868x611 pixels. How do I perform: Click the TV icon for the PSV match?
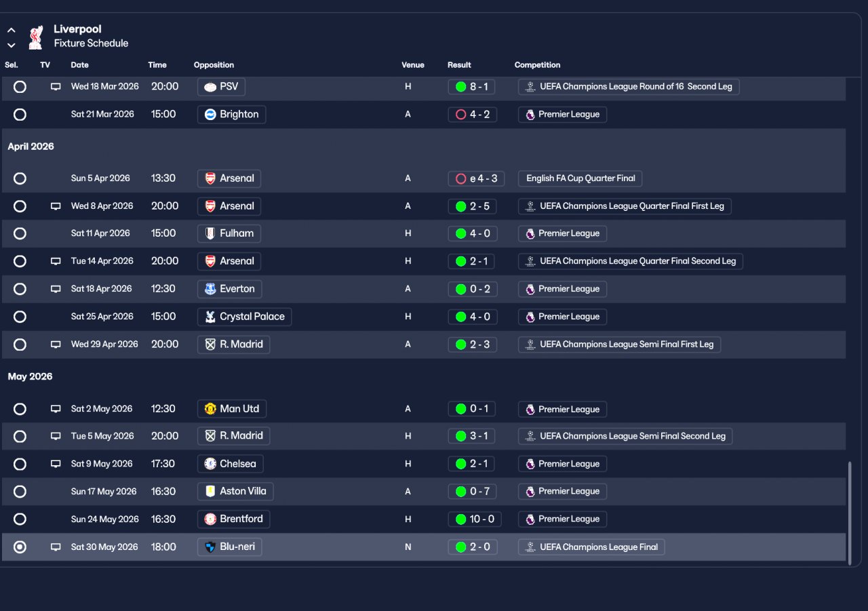pos(56,87)
